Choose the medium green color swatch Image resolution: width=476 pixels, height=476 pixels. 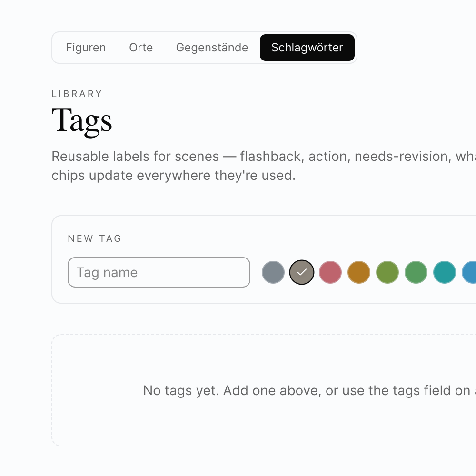pos(416,272)
